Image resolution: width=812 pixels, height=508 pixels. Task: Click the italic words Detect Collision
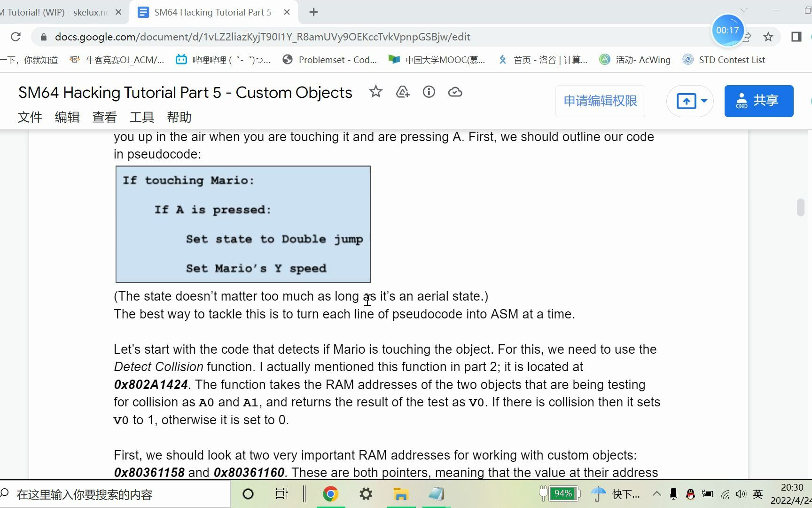(x=158, y=366)
